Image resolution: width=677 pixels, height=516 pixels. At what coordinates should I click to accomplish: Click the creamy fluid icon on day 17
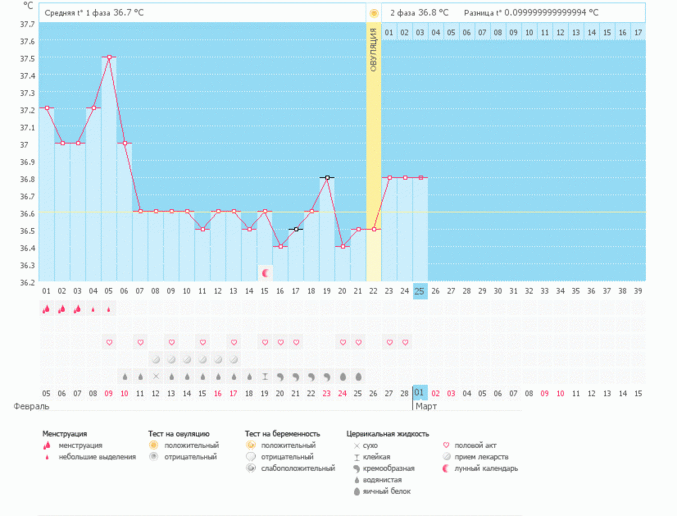tap(296, 377)
